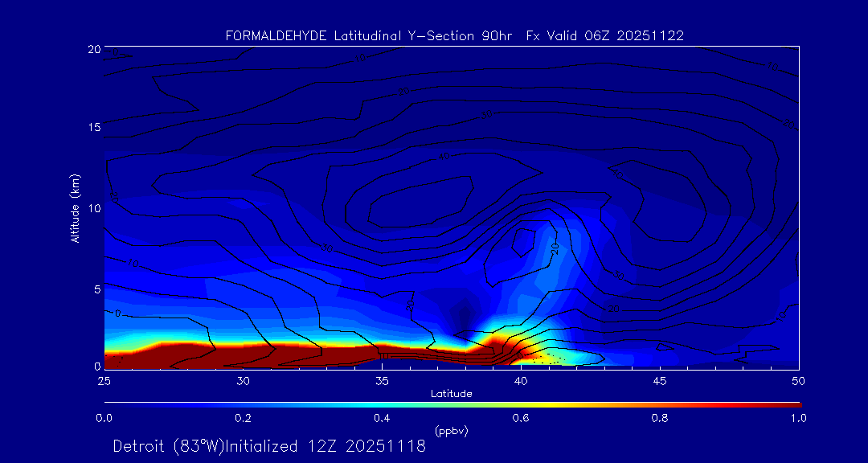Click the latitude 40 tick label

(x=521, y=380)
